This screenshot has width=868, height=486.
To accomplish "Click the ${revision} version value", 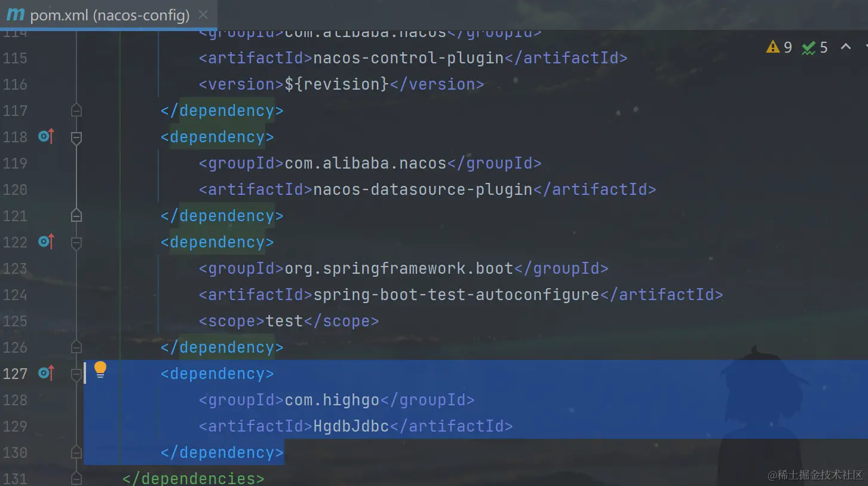I will coord(337,84).
